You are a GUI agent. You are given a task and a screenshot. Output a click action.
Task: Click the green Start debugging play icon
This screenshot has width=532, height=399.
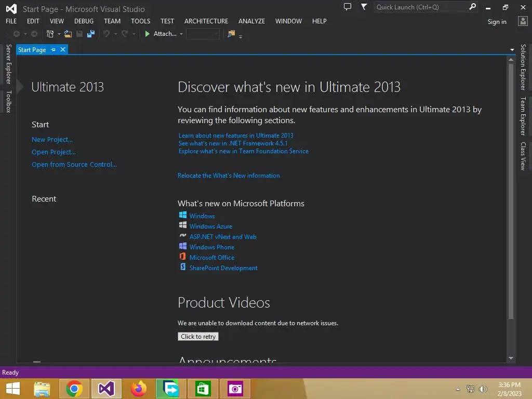coord(147,34)
